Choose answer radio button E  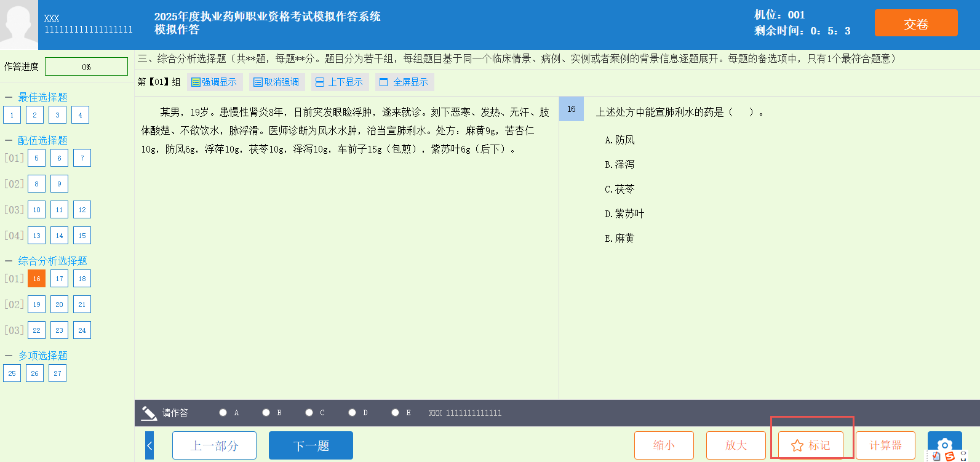click(396, 413)
